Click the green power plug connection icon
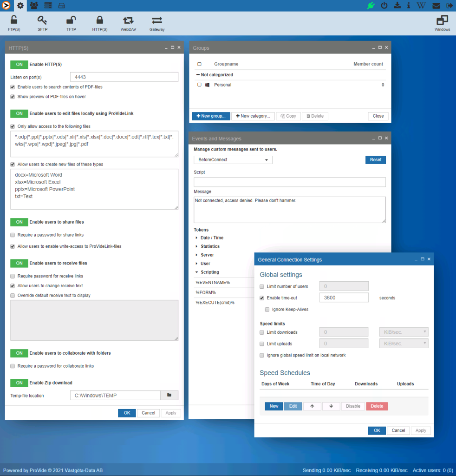This screenshot has width=456, height=476. (370, 6)
